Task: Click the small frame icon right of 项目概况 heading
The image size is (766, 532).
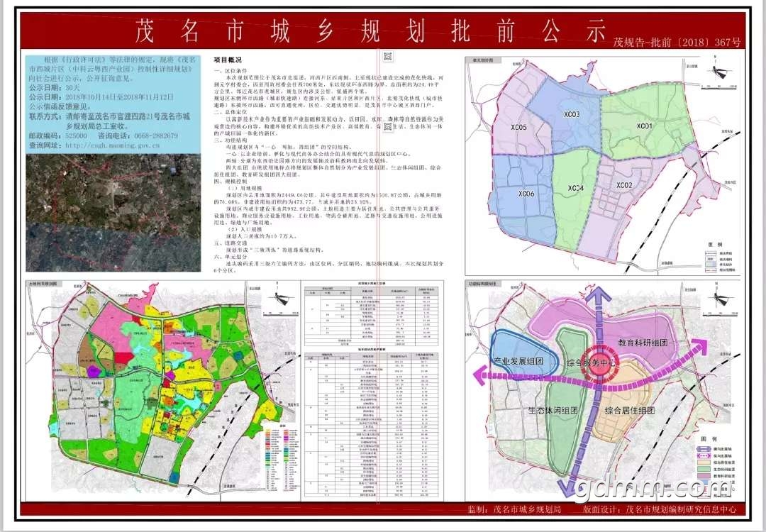Action: [389, 57]
